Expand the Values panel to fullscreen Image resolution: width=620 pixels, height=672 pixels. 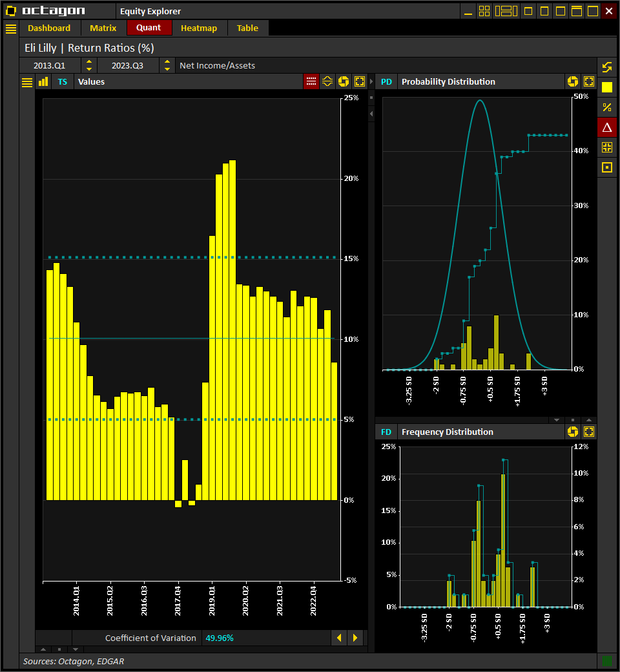[360, 81]
